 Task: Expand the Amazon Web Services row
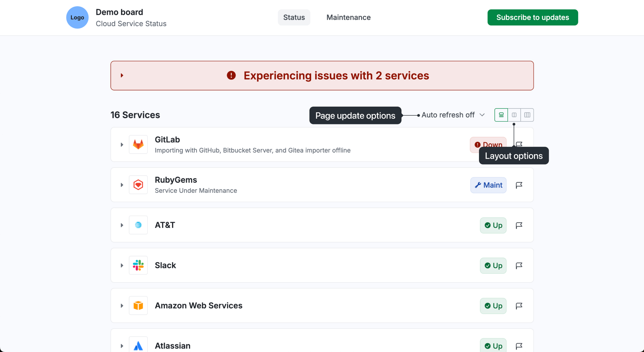[122, 305]
